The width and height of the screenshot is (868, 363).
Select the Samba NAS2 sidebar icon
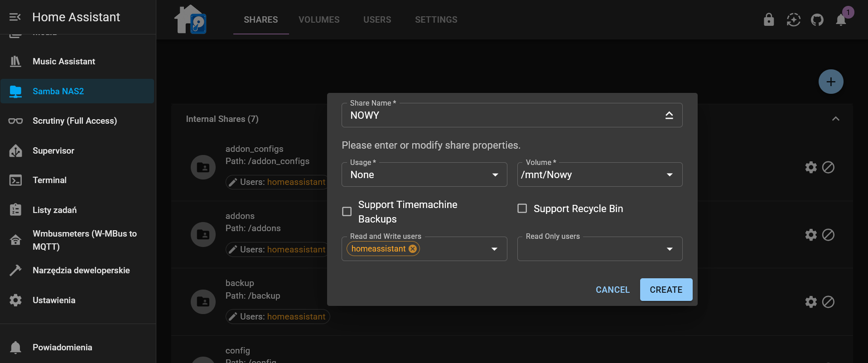tap(15, 91)
